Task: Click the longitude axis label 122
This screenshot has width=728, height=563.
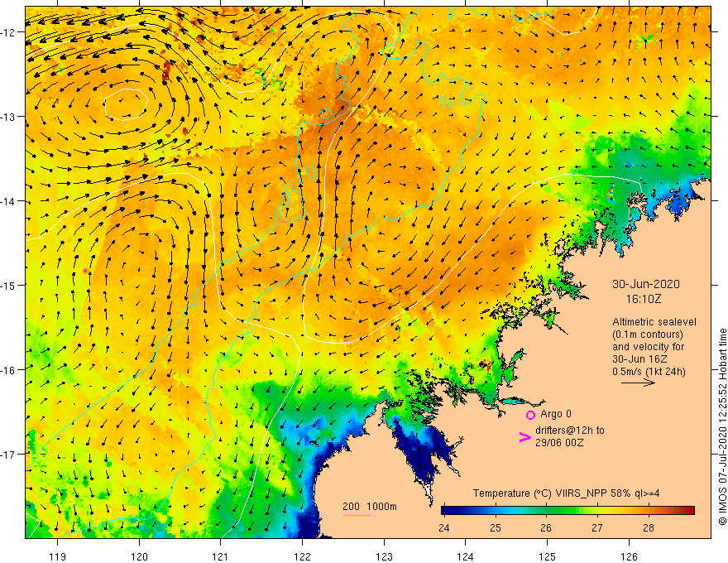Action: click(x=302, y=556)
